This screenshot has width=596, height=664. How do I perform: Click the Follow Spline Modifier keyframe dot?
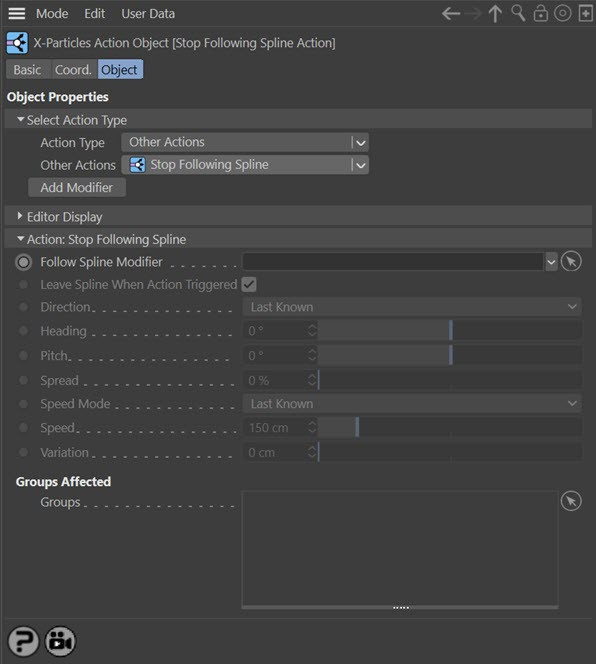(x=24, y=262)
